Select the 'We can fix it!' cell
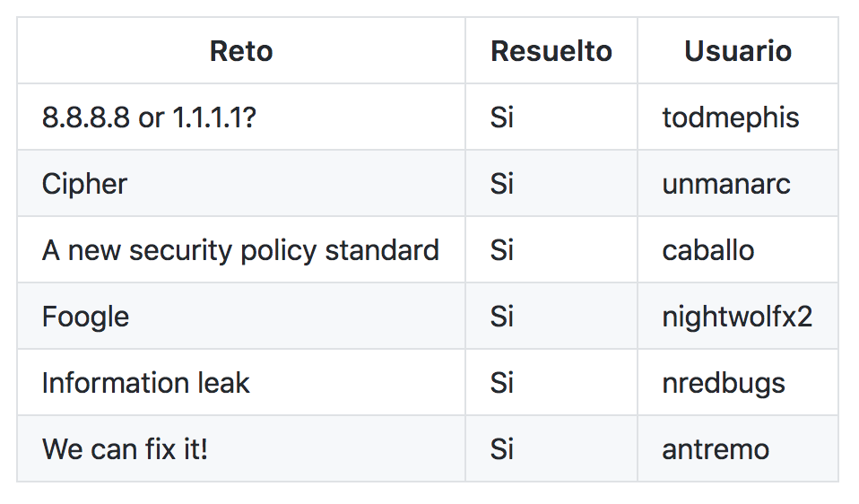Screen dimensions: 859x504 tap(125, 449)
